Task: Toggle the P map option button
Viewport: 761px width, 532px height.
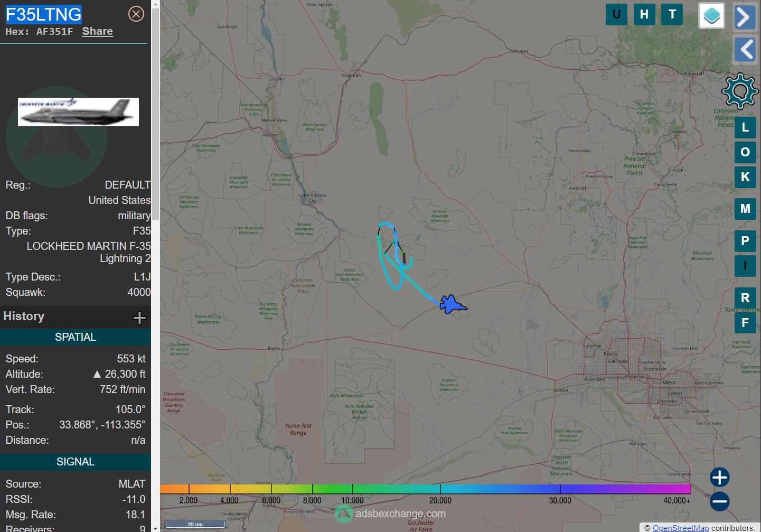Action: coord(745,241)
